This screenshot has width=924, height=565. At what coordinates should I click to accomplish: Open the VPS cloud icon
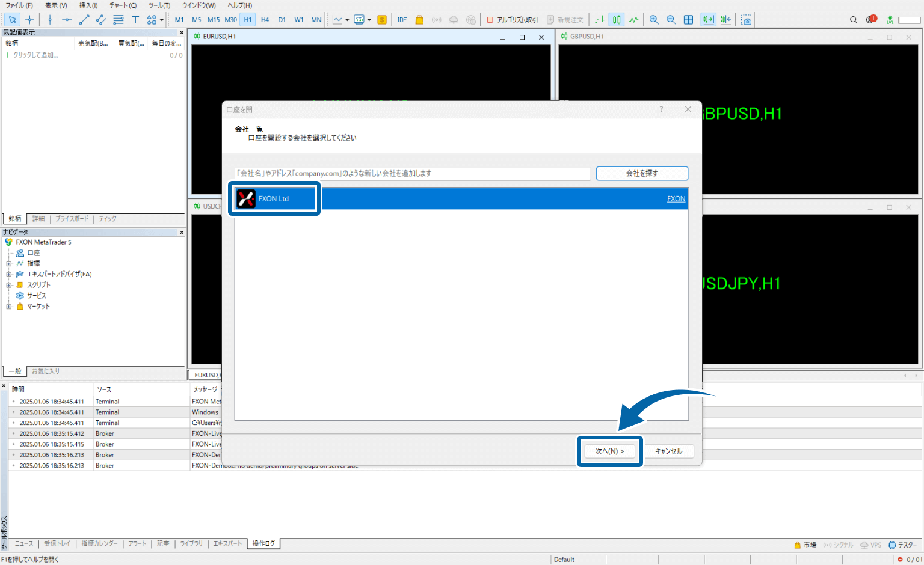(x=454, y=20)
